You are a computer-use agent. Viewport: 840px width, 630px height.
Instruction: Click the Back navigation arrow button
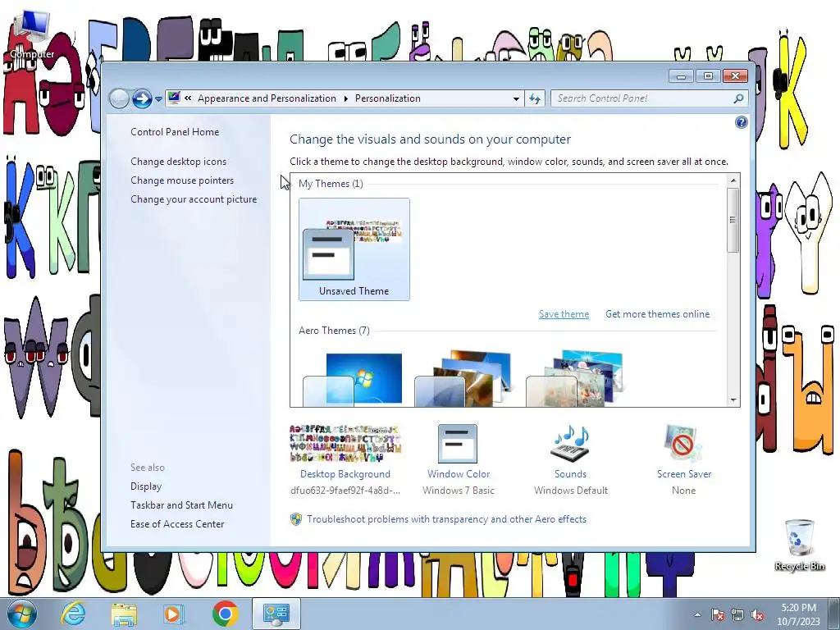point(119,98)
